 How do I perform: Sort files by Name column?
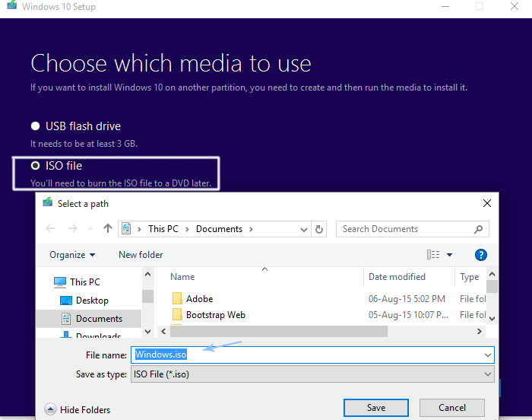pyautogui.click(x=182, y=277)
